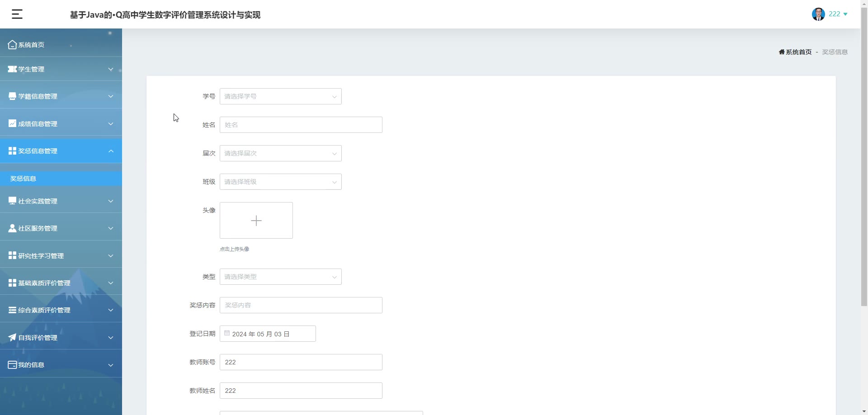Click the calendar icon in 登记日期 field
Viewport: 868px width, 415px height.
coord(227,333)
